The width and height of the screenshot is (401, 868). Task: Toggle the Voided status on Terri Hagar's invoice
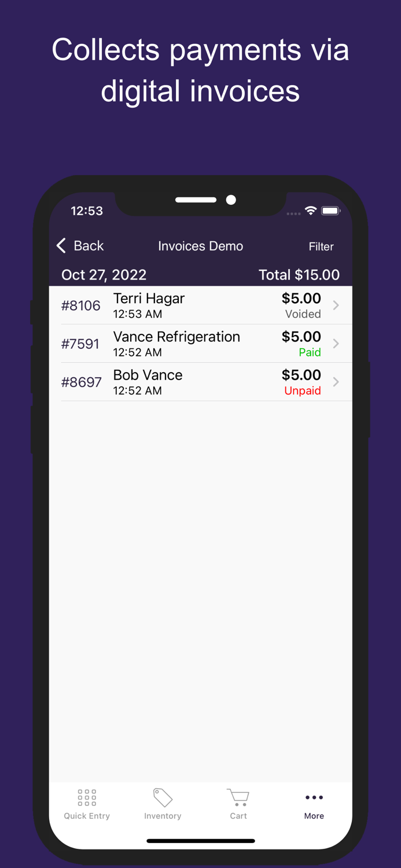click(x=303, y=314)
